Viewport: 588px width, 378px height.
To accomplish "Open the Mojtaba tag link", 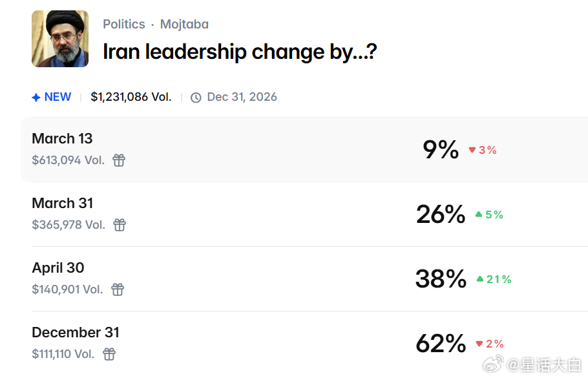I will (x=184, y=25).
